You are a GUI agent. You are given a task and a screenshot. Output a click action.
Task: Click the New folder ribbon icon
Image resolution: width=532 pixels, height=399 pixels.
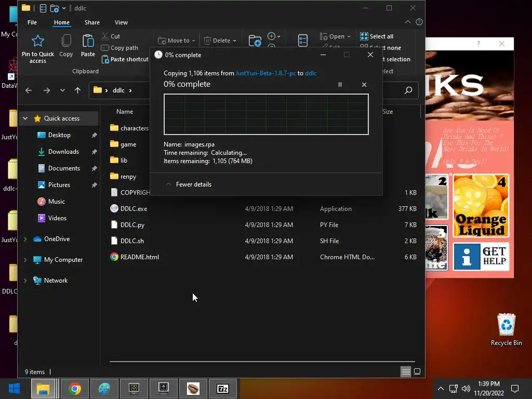(x=255, y=41)
